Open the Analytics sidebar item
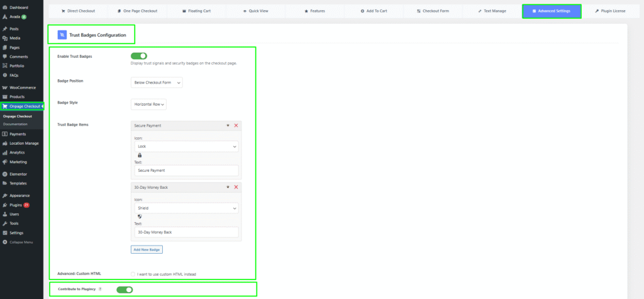This screenshot has width=644, height=299. pos(17,152)
